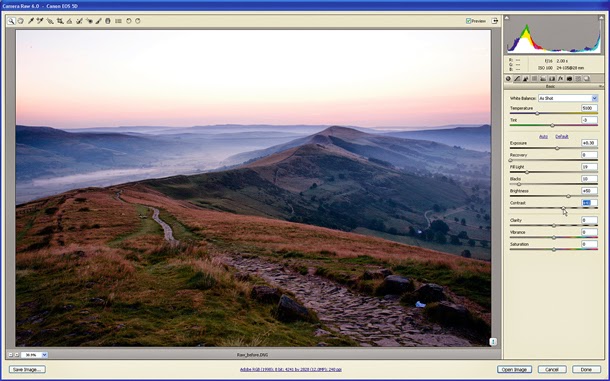Viewport: 610px width, 381px height.
Task: Switch to the Effects (fx) tab
Action: (561, 79)
